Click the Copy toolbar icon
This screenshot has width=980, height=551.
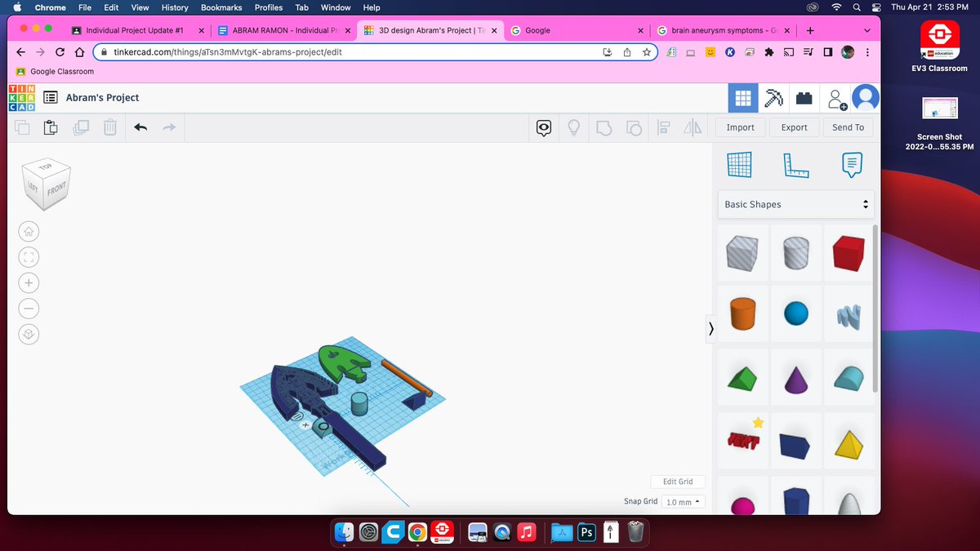(x=22, y=127)
